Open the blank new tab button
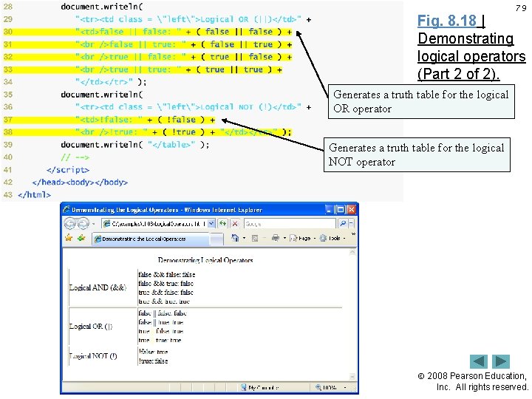The height and width of the screenshot is (399, 532). tap(216, 239)
